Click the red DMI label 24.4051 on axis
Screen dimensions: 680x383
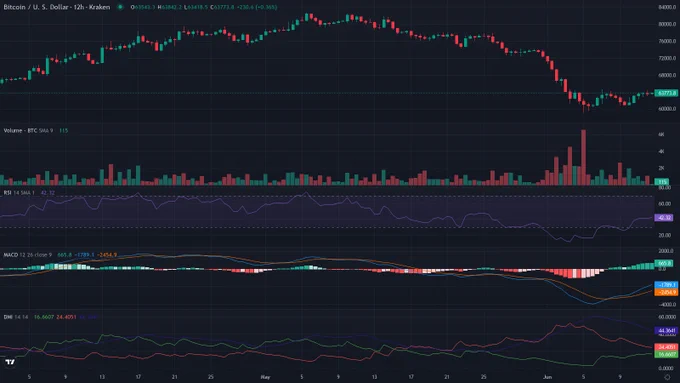click(x=666, y=347)
